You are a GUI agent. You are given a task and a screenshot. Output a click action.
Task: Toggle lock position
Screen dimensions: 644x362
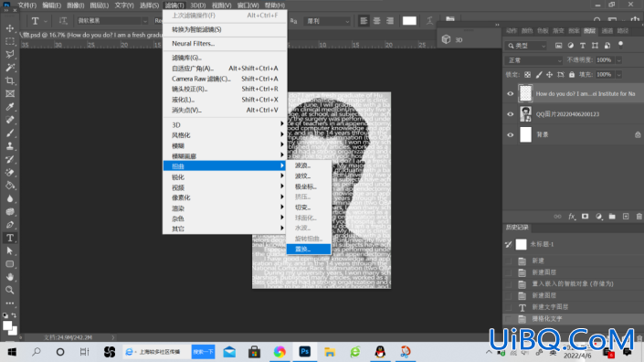tap(550, 75)
